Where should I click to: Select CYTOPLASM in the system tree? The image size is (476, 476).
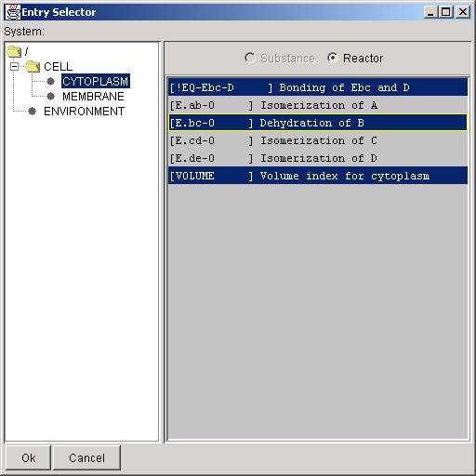click(x=96, y=81)
